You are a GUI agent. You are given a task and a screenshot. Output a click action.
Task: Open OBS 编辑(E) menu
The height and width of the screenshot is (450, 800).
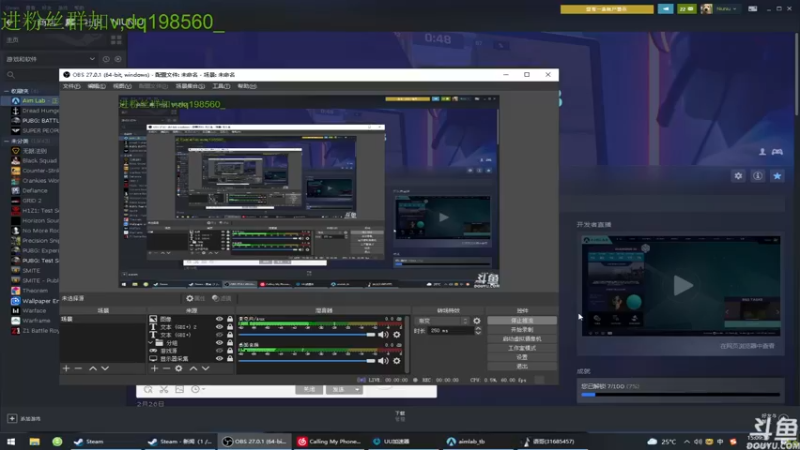pos(96,86)
